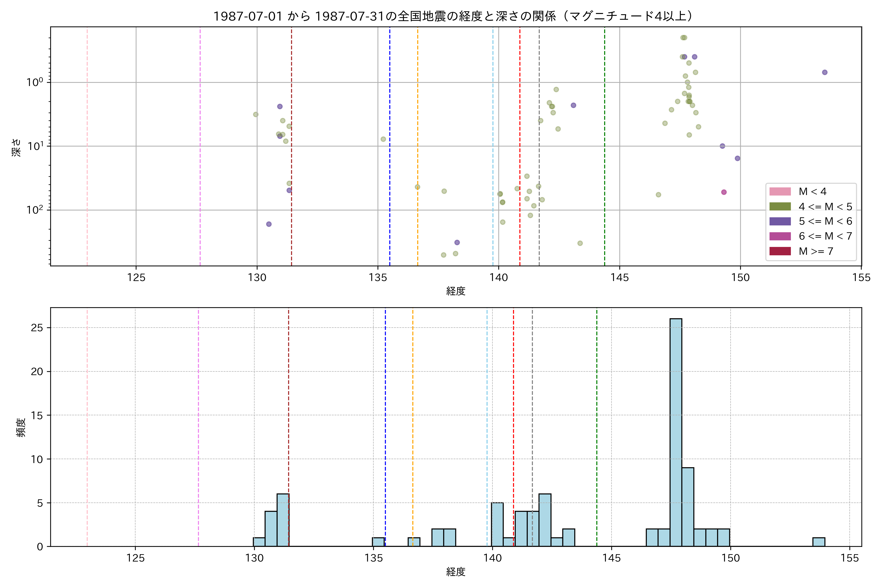The image size is (882, 588).
Task: Click the chart title text at top
Action: pos(454,16)
